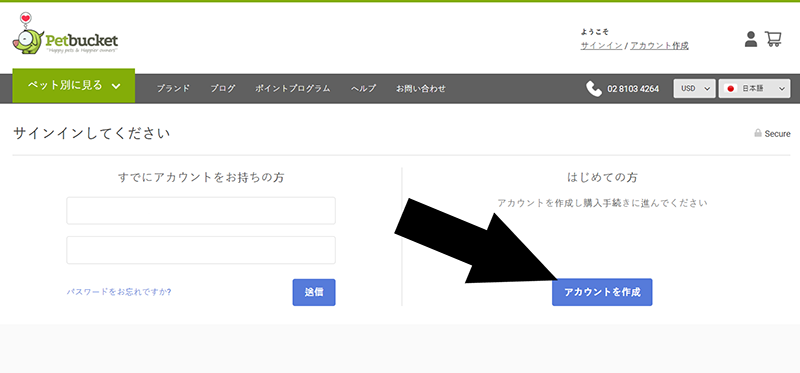Click the Japanese flag in language selector
The height and width of the screenshot is (373, 800).
[731, 89]
